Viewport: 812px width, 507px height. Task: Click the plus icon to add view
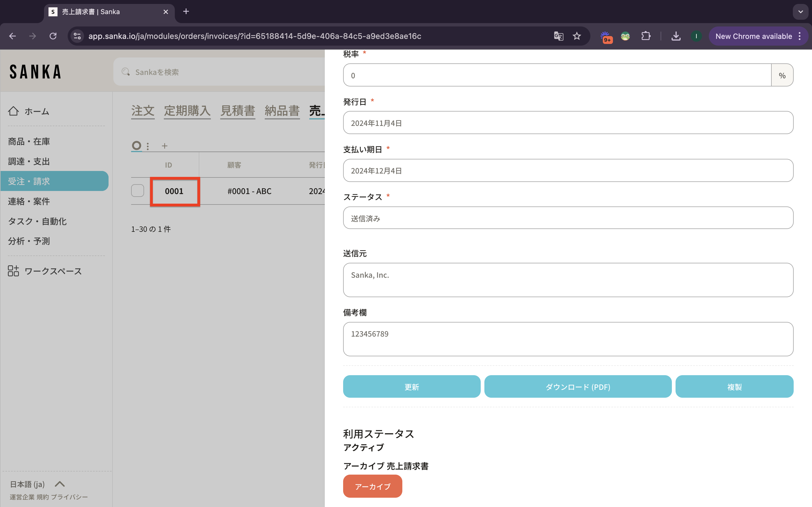click(164, 146)
